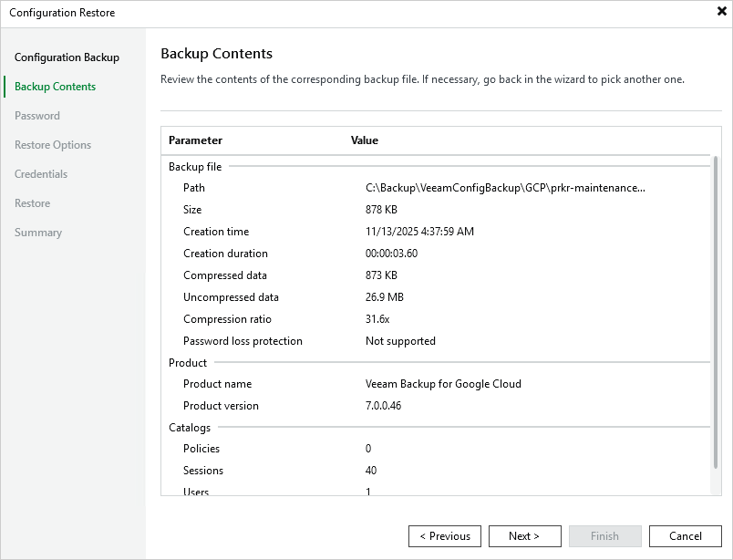Select the Product version label

click(x=221, y=406)
